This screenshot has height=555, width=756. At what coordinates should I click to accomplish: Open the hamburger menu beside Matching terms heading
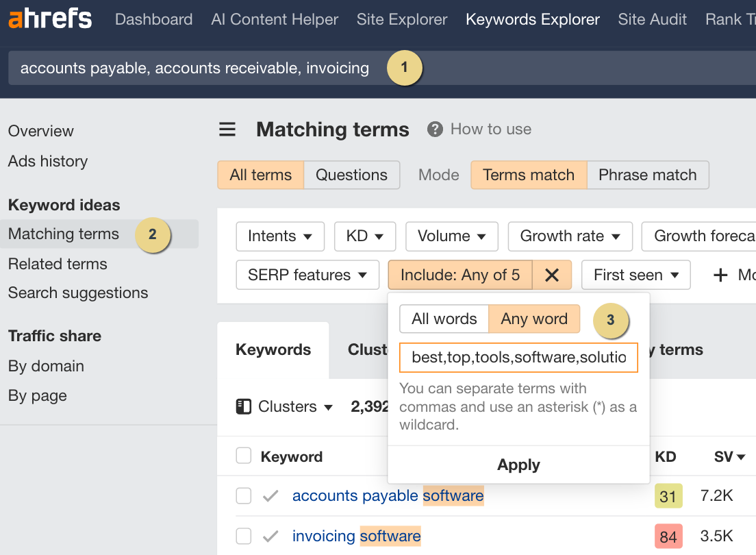pyautogui.click(x=227, y=129)
